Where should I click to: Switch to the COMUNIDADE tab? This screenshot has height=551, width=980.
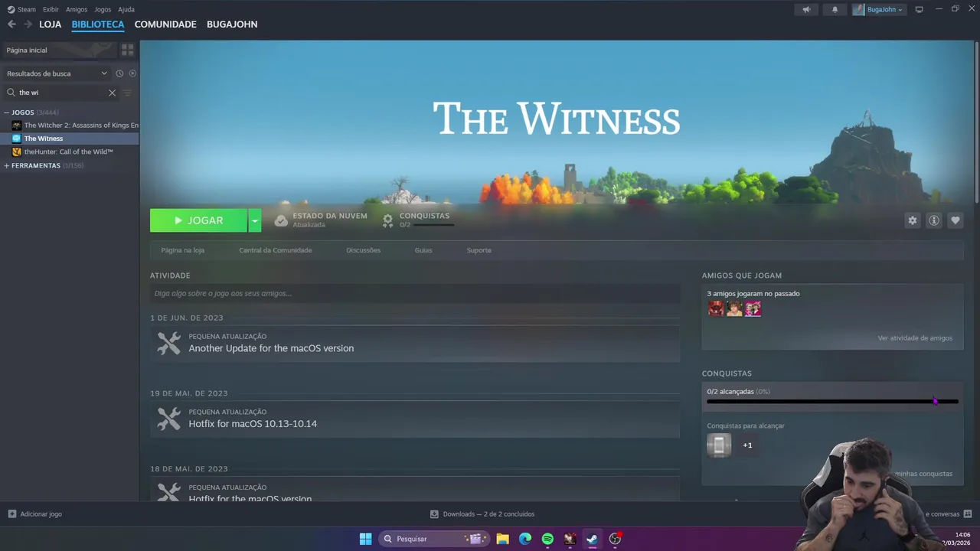pos(165,24)
